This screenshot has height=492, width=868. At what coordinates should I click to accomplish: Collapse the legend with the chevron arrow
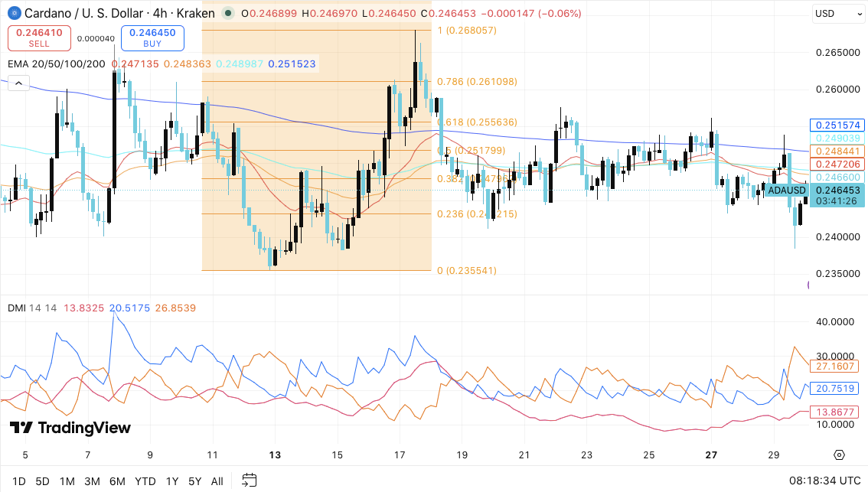tap(17, 83)
